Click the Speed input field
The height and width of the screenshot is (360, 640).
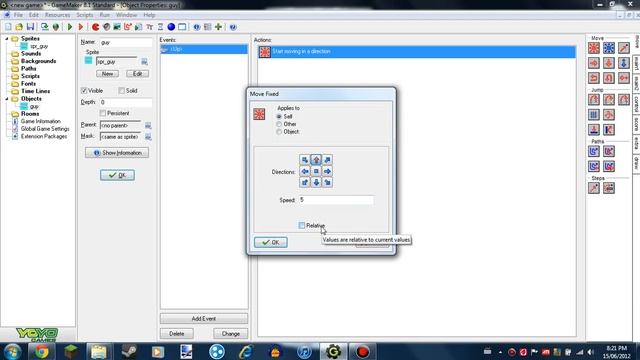tap(336, 200)
